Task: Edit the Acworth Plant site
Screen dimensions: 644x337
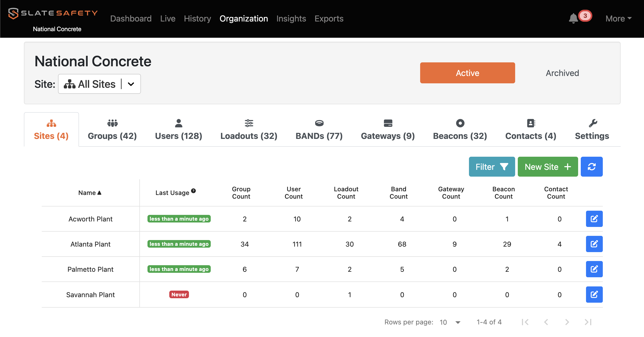Action: point(594,219)
